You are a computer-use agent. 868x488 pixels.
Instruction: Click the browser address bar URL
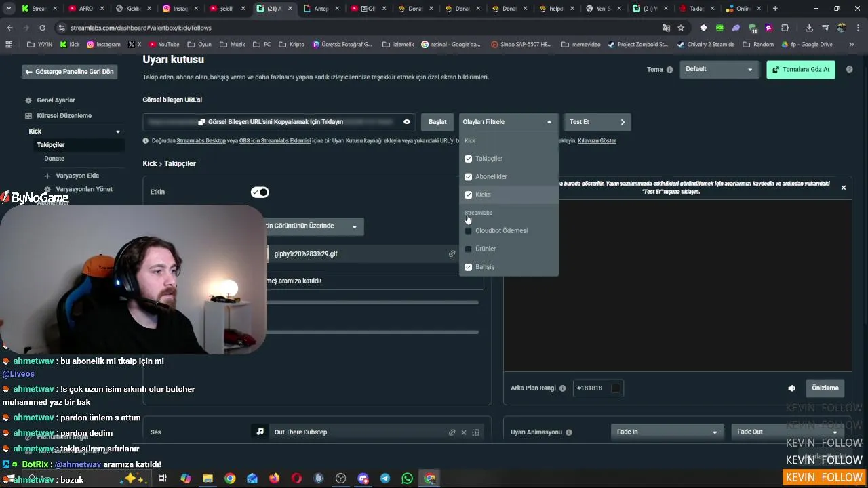point(141,28)
